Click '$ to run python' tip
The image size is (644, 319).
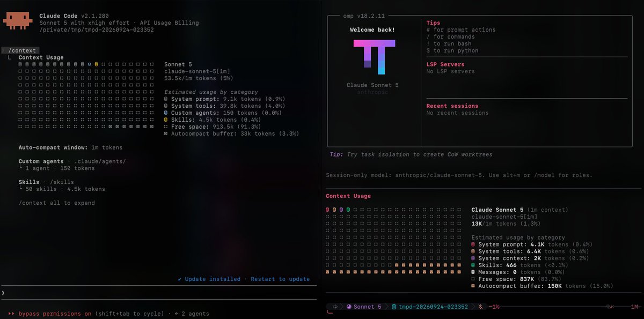click(452, 51)
